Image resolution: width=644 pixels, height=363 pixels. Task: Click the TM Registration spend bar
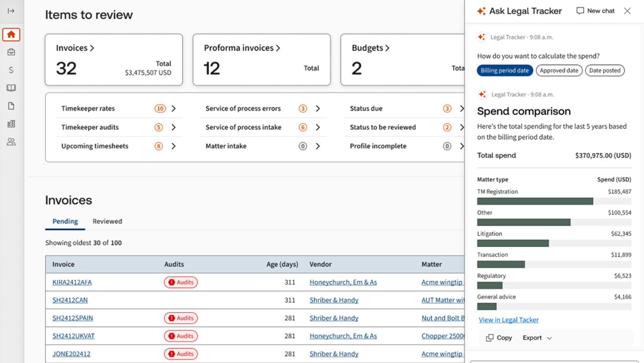point(535,202)
